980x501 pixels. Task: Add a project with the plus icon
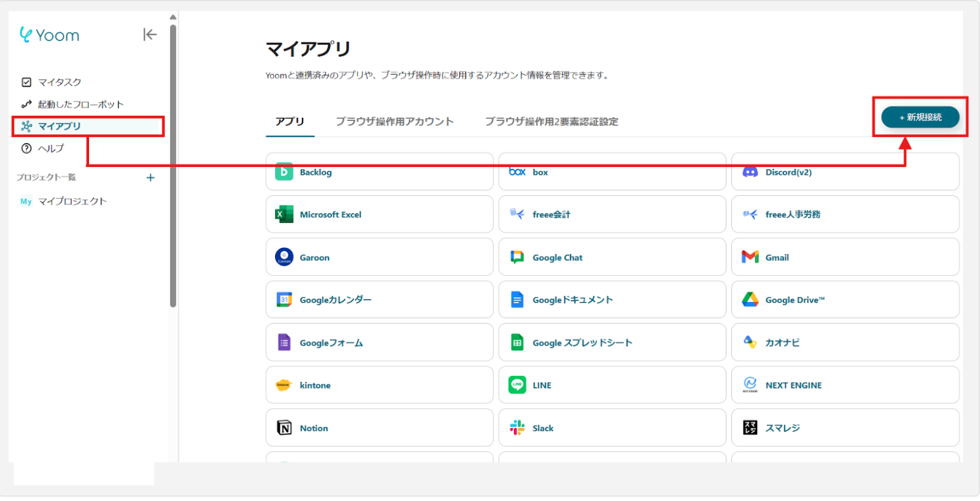click(x=150, y=177)
